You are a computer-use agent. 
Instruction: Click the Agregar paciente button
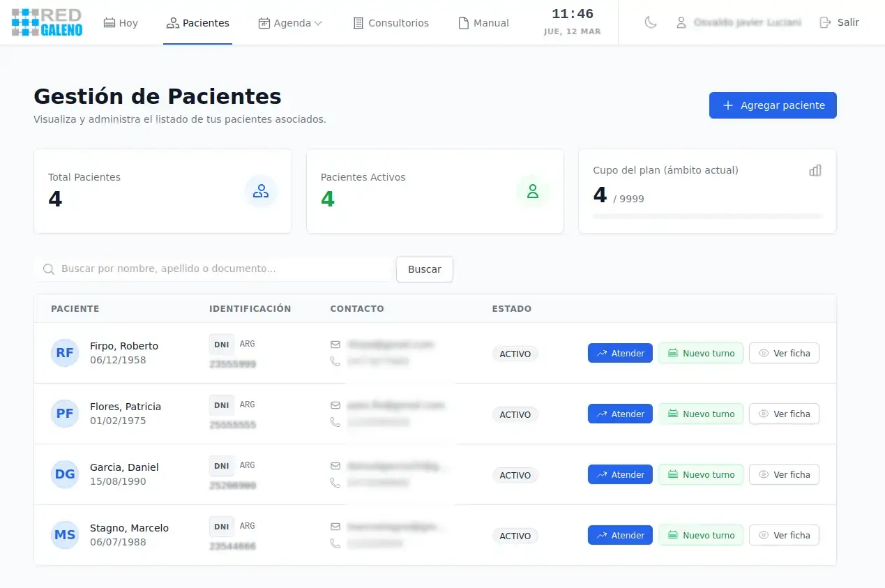(x=772, y=105)
